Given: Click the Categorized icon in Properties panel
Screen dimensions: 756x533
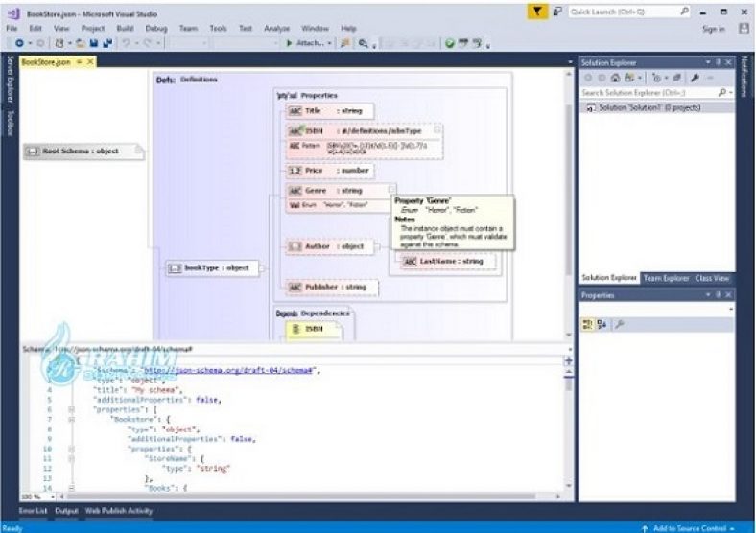Looking at the screenshot, I should [587, 324].
